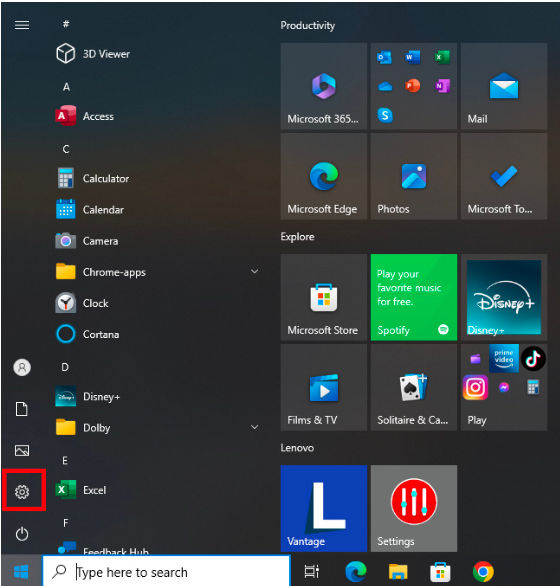
Task: Open the Solitaire & Casual Games tile
Action: coord(414,388)
